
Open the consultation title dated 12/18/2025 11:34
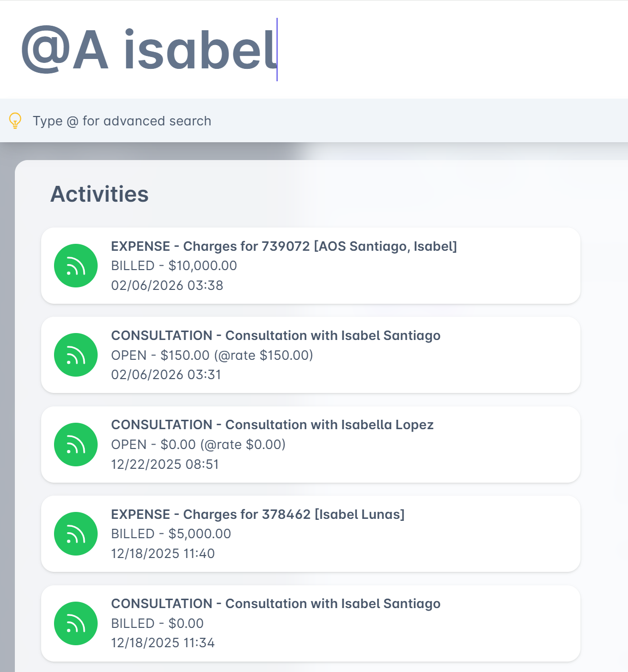[x=276, y=604]
